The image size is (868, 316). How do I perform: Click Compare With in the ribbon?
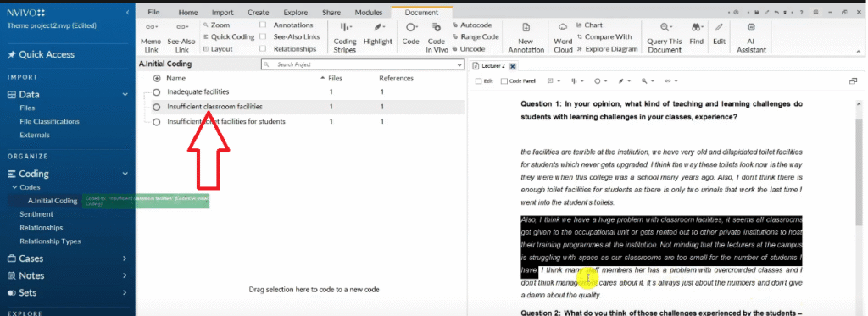point(604,37)
